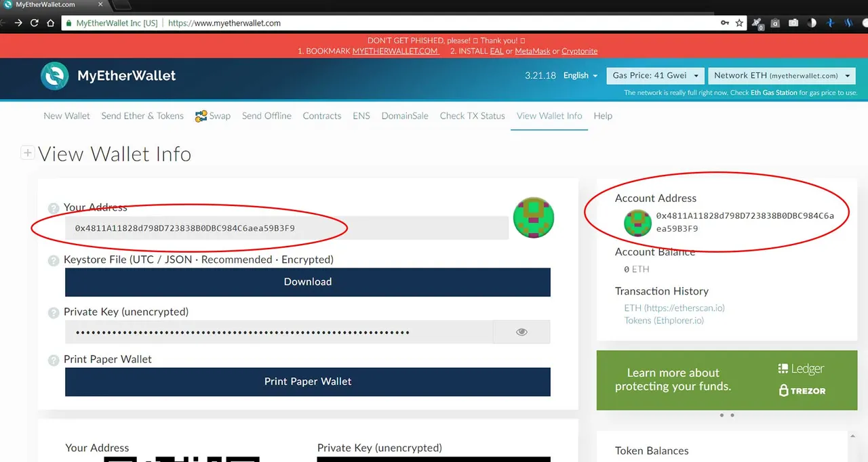The width and height of the screenshot is (868, 462).
Task: Click the half-circle extension icon in toolbar
Action: point(812,23)
